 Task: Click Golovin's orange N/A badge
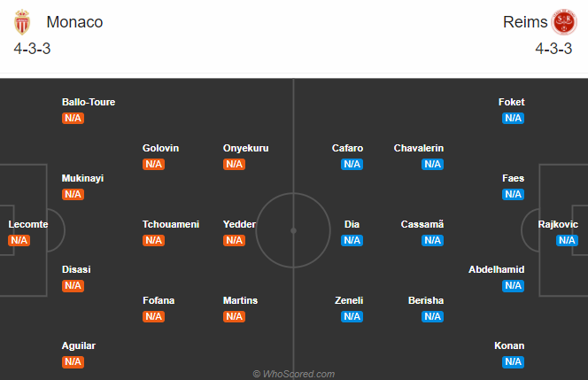(154, 164)
